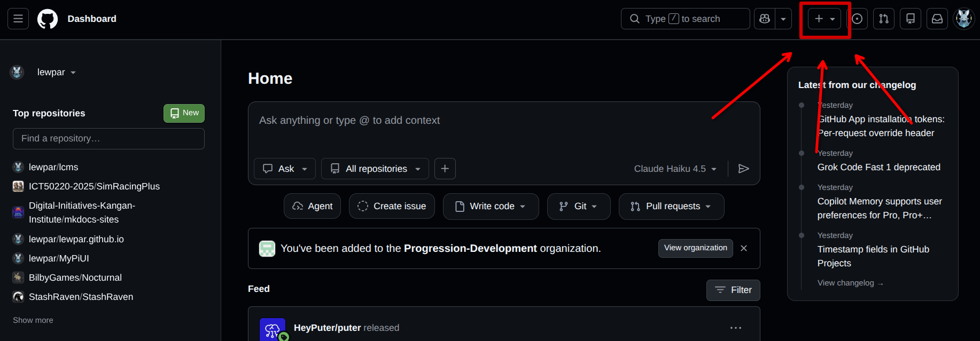980x341 pixels.
Task: Open the Ask mode dropdown
Action: point(285,169)
